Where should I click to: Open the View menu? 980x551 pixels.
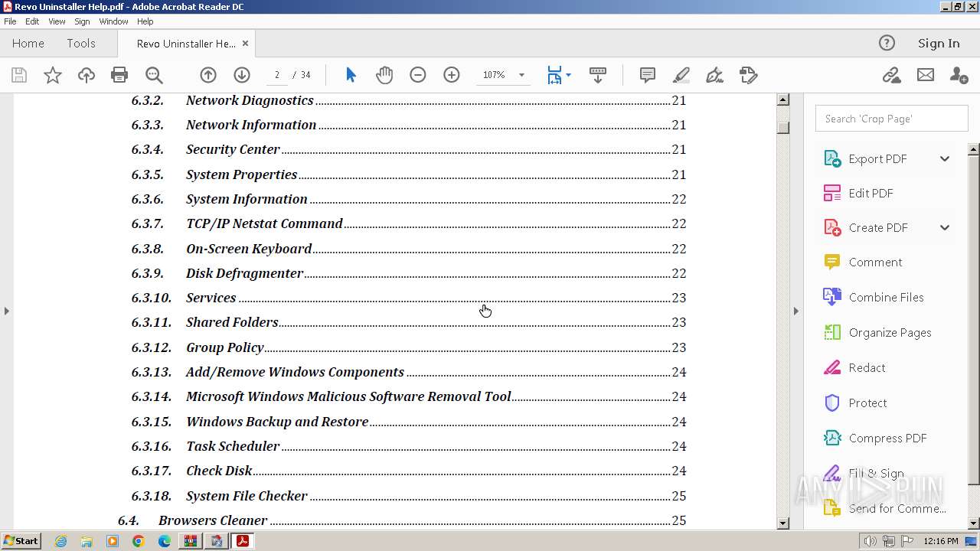click(57, 21)
